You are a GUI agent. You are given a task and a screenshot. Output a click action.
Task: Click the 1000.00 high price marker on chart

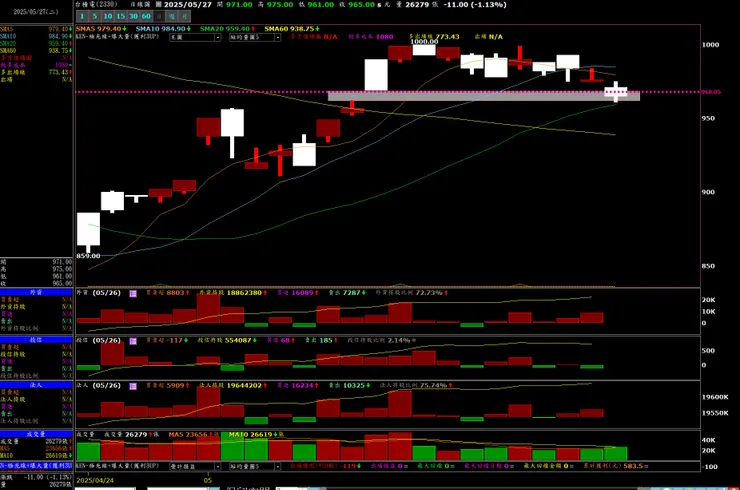tap(424, 42)
